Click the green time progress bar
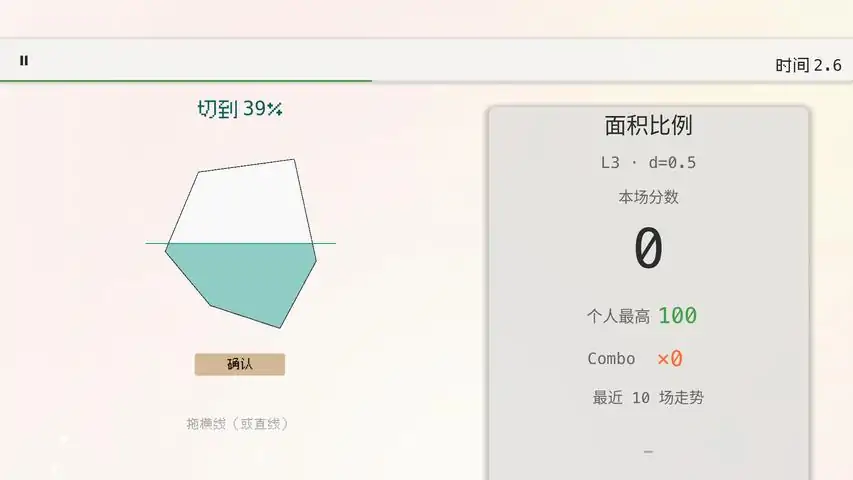This screenshot has width=853, height=480. [x=186, y=81]
